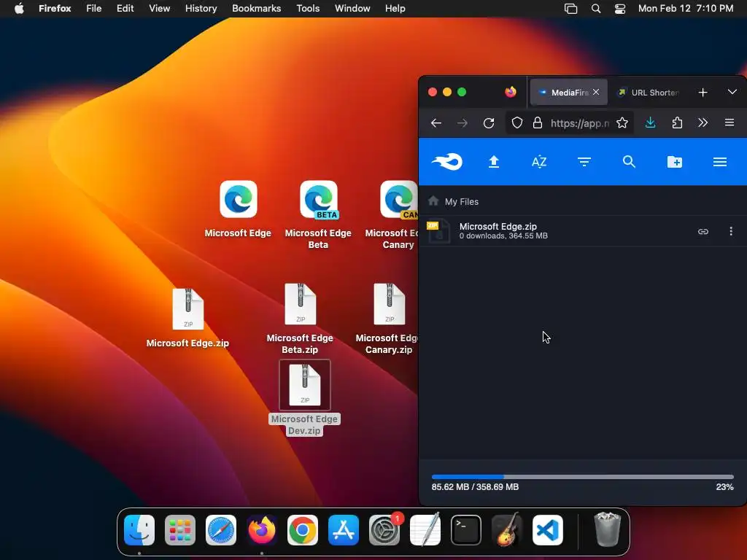Go to the My Files home icon
The image size is (747, 560).
click(x=433, y=201)
